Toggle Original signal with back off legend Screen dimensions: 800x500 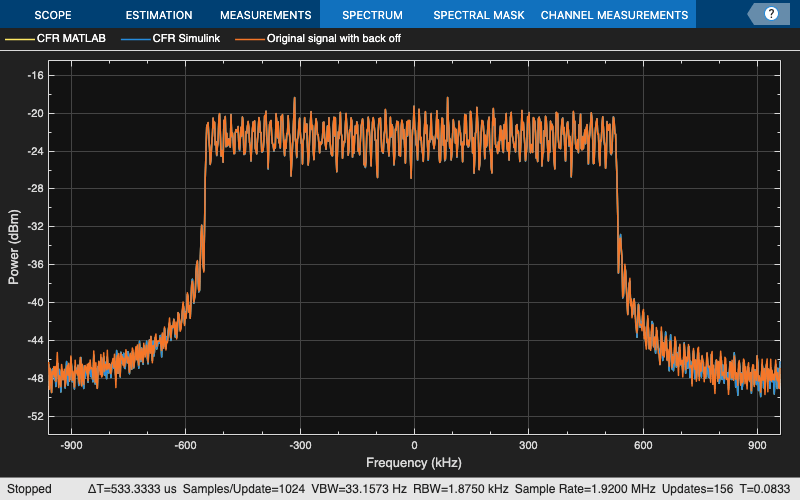tap(334, 38)
